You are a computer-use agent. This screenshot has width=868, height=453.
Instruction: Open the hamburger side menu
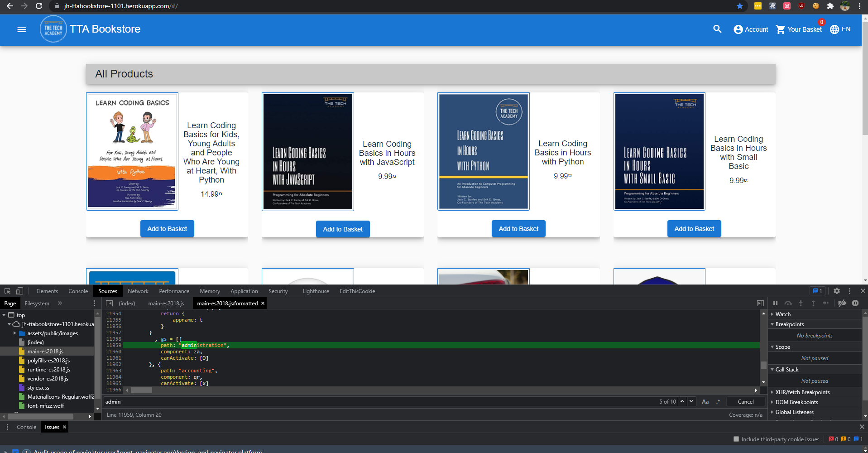pos(21,29)
